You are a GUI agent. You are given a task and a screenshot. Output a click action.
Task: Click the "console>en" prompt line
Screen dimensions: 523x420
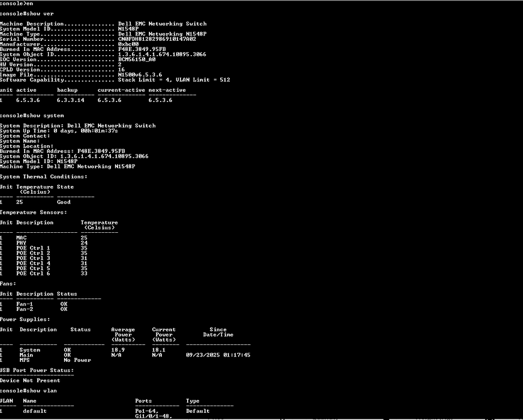coord(16,4)
